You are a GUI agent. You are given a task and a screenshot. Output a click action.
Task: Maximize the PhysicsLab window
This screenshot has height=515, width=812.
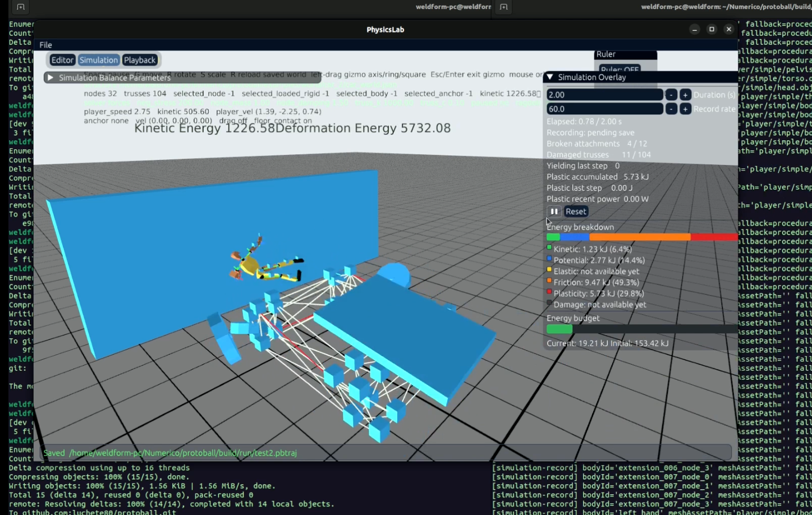[x=712, y=29]
